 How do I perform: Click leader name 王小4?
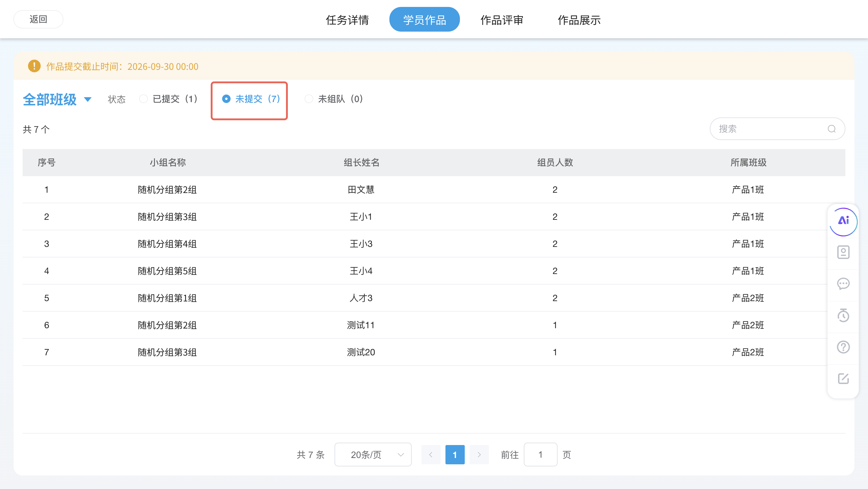coord(361,271)
